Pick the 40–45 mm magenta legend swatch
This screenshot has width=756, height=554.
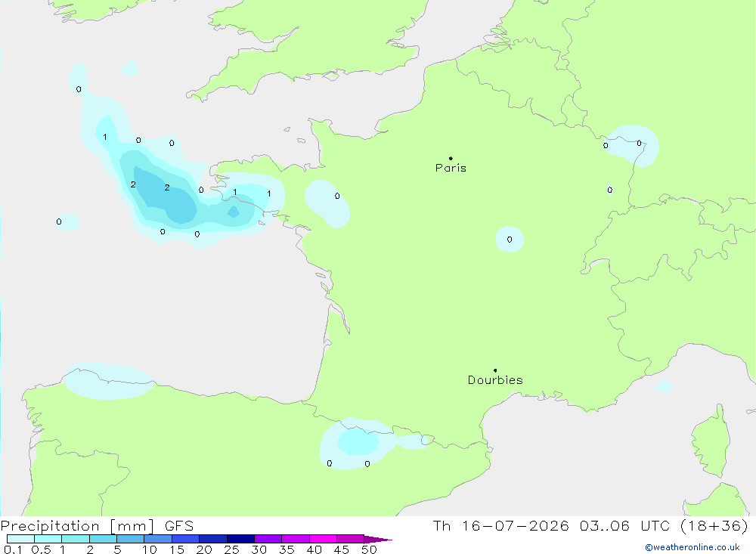click(x=323, y=539)
